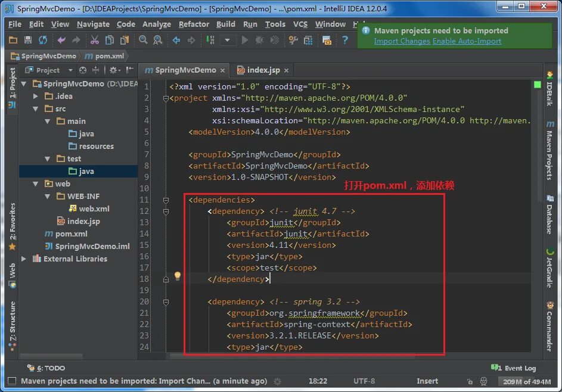Open the run configuration dropdown

point(227,40)
